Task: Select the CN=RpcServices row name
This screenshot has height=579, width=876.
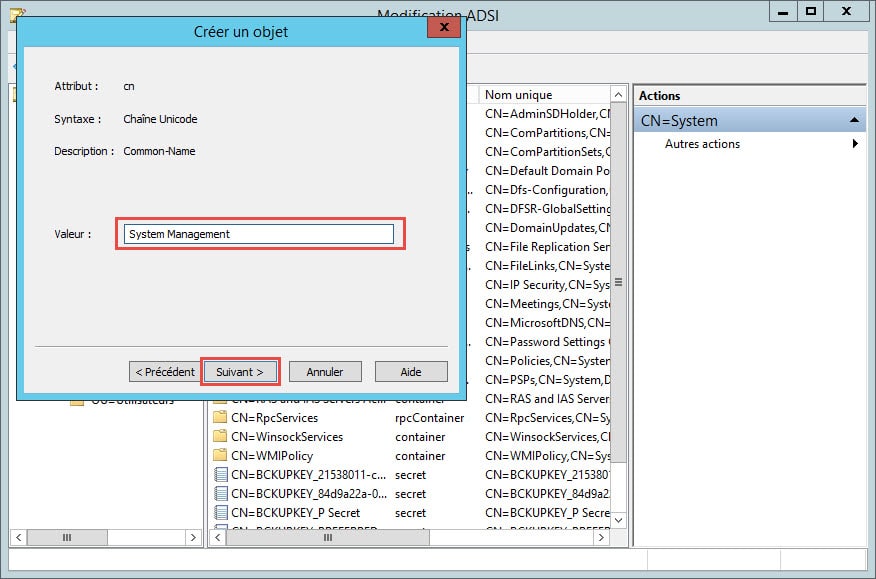Action: click(274, 417)
